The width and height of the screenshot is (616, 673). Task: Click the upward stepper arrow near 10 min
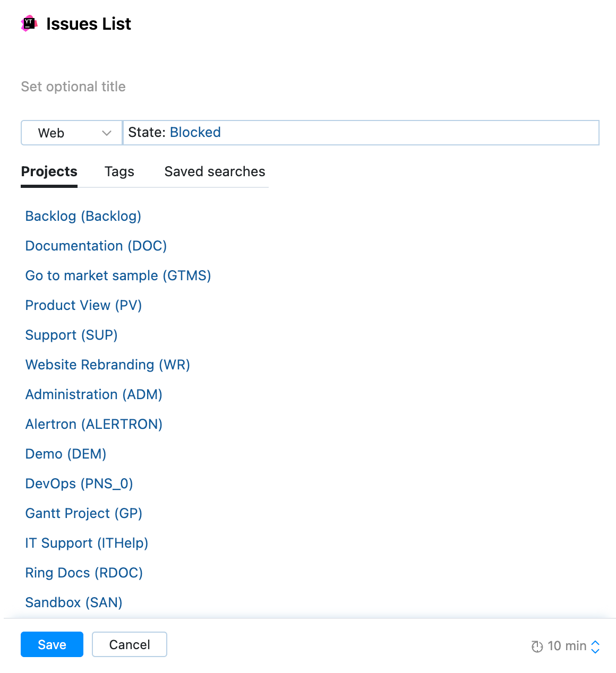point(595,642)
